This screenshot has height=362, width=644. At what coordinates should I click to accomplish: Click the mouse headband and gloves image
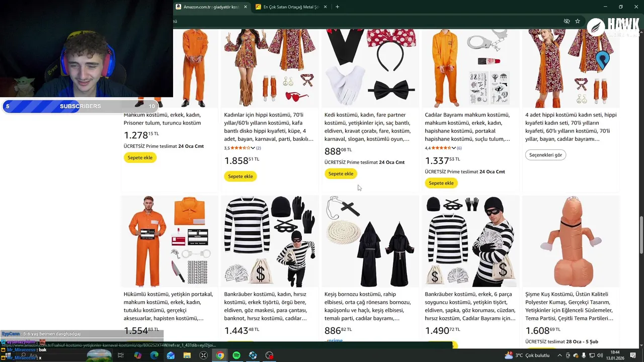pos(370,68)
